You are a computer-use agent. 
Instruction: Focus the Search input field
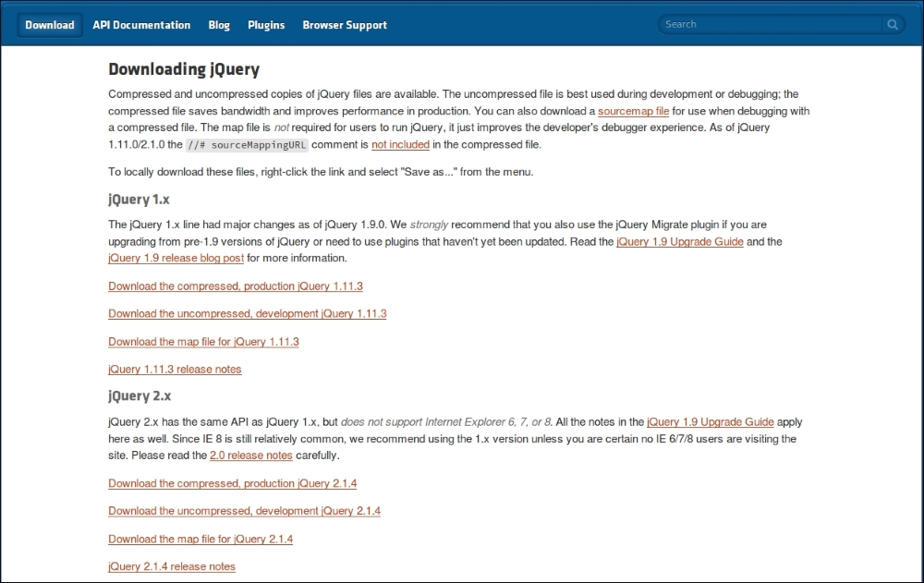coord(771,24)
